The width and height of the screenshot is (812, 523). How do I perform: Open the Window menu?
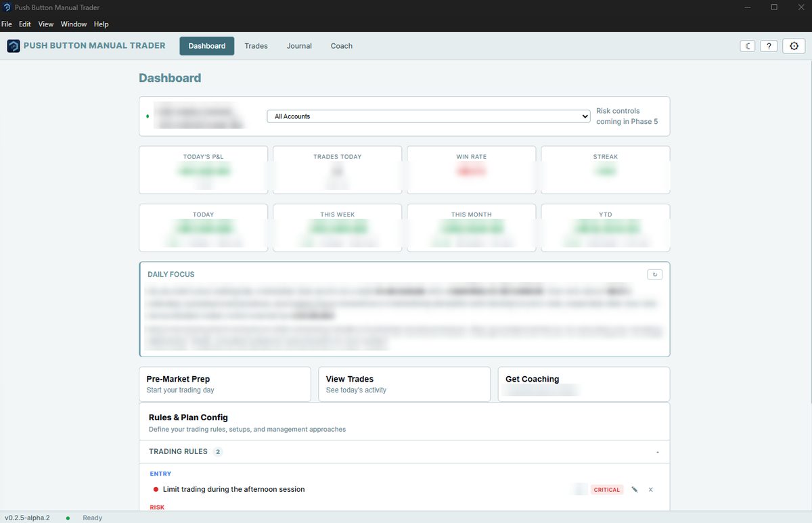pyautogui.click(x=74, y=24)
